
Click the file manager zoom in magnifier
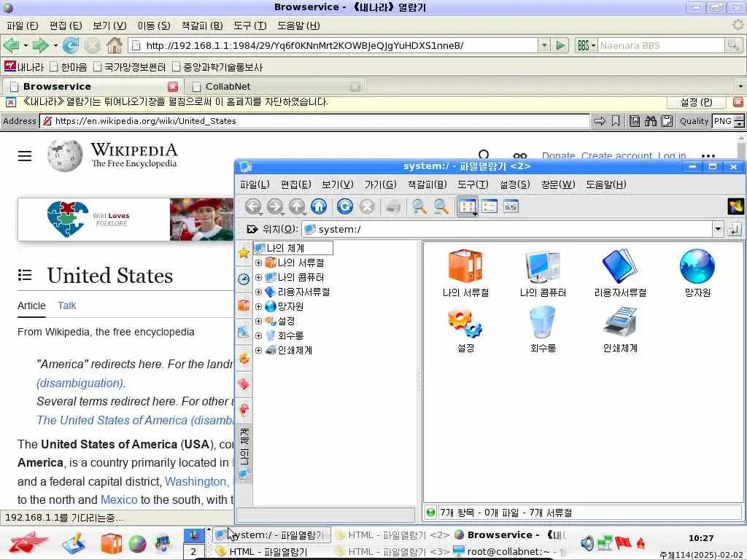coord(419,206)
